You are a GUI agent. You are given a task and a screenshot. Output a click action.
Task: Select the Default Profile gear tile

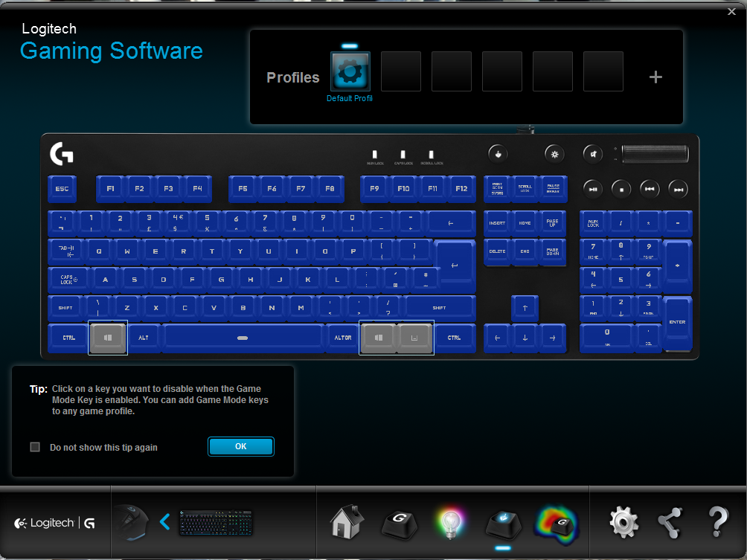pyautogui.click(x=350, y=71)
